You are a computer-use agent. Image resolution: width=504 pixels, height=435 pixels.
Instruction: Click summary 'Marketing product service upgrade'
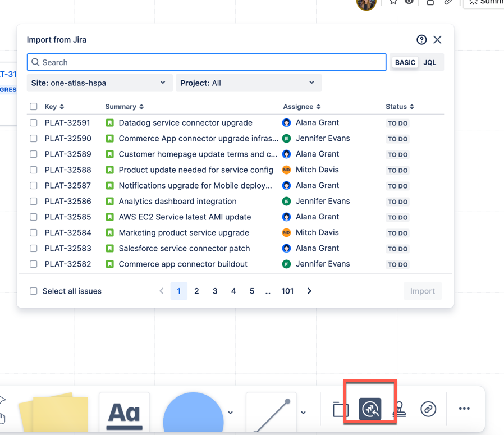point(184,233)
